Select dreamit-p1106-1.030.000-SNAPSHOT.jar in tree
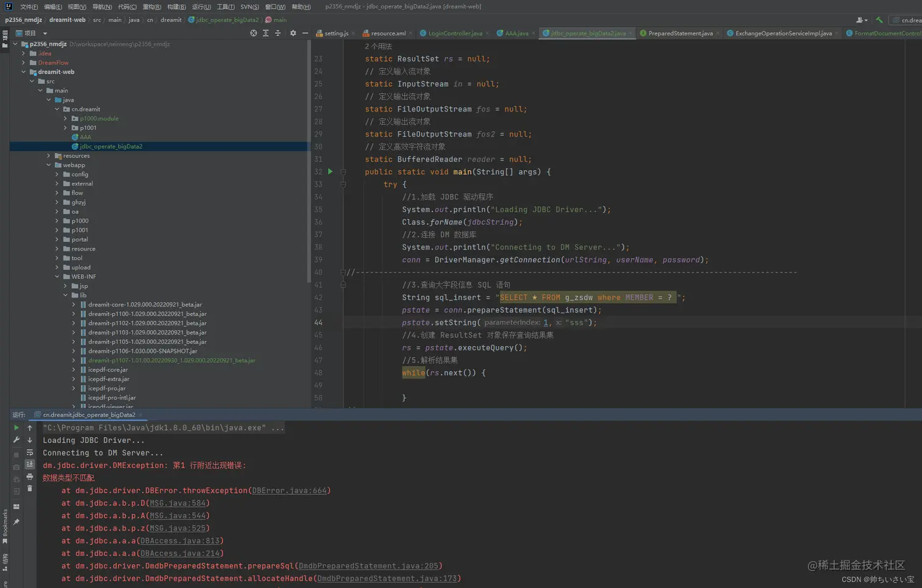This screenshot has width=922, height=588. [x=143, y=351]
